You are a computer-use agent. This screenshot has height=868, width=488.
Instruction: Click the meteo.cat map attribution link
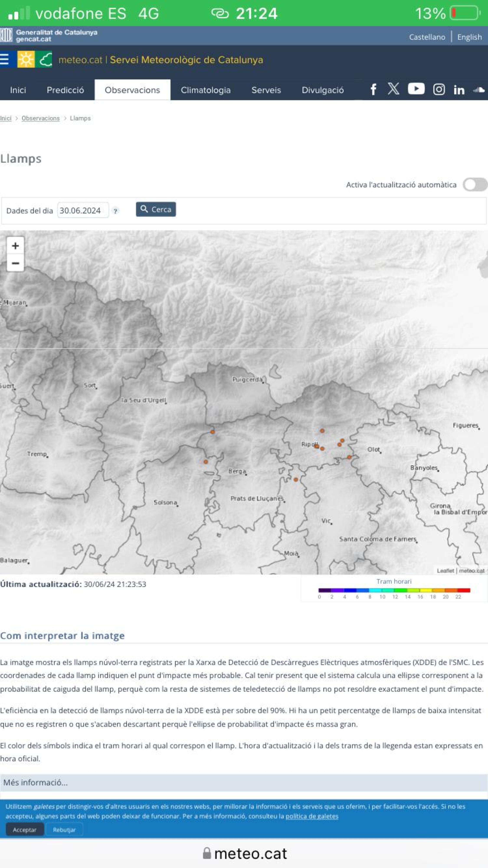click(x=472, y=570)
